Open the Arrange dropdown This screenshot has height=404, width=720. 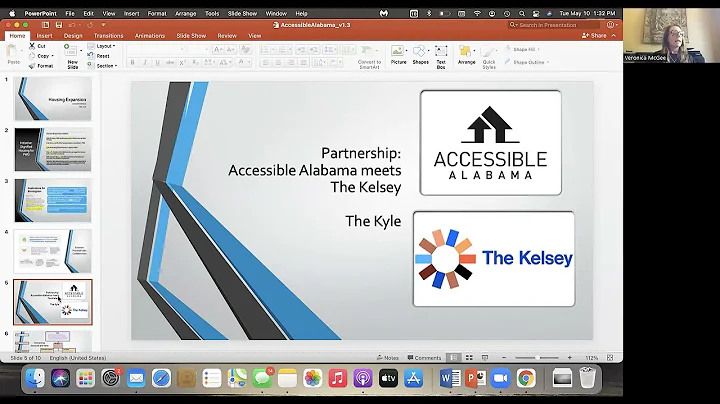466,55
